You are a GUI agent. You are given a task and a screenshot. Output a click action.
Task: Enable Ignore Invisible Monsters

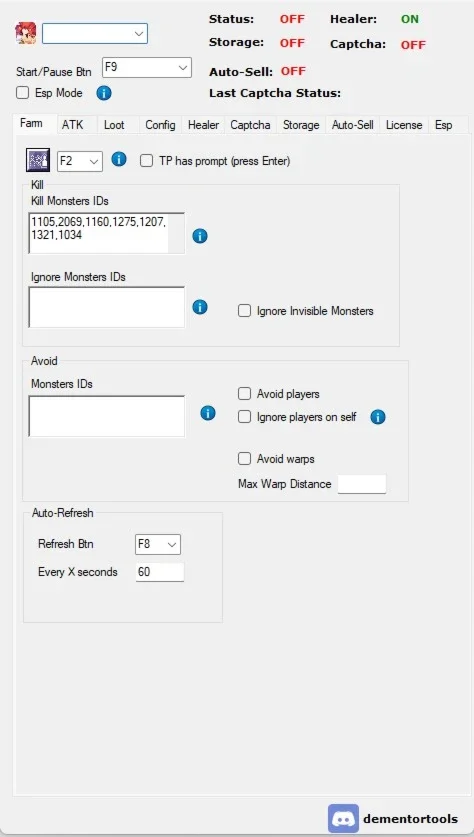point(244,311)
